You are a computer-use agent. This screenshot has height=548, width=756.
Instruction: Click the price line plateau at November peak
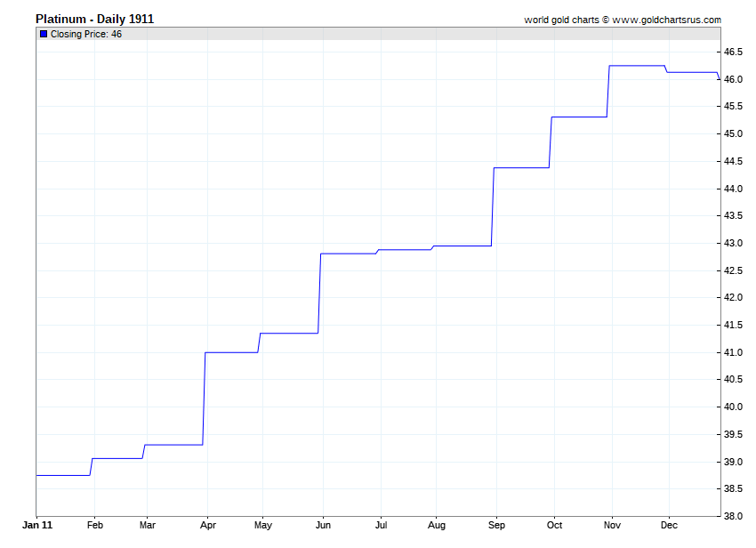click(x=637, y=66)
